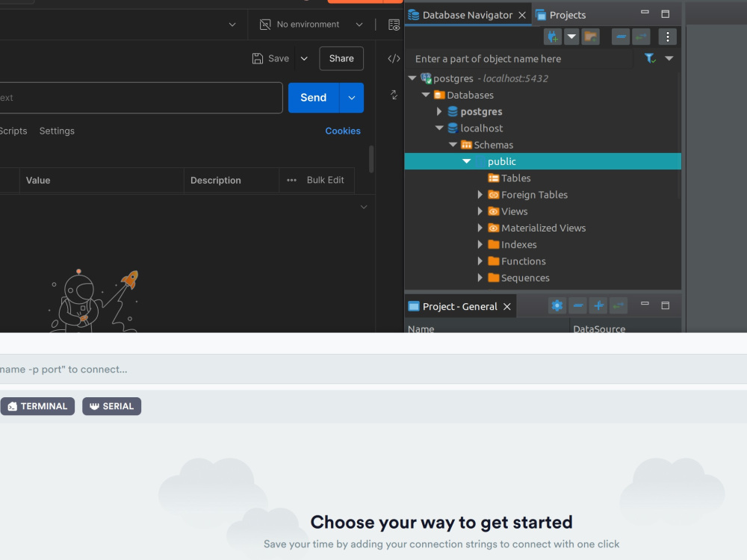
Task: Switch to the Scripts request tab
Action: pos(13,131)
